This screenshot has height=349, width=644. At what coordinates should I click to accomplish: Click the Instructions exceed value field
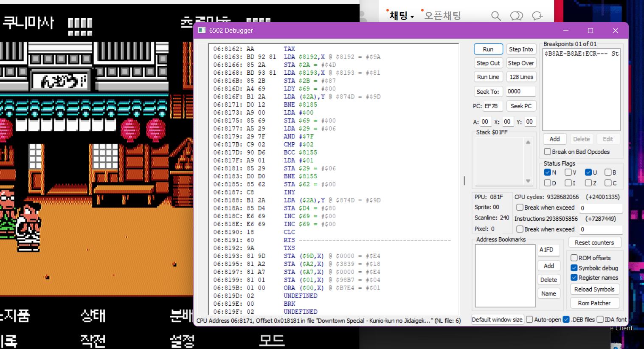pyautogui.click(x=601, y=229)
